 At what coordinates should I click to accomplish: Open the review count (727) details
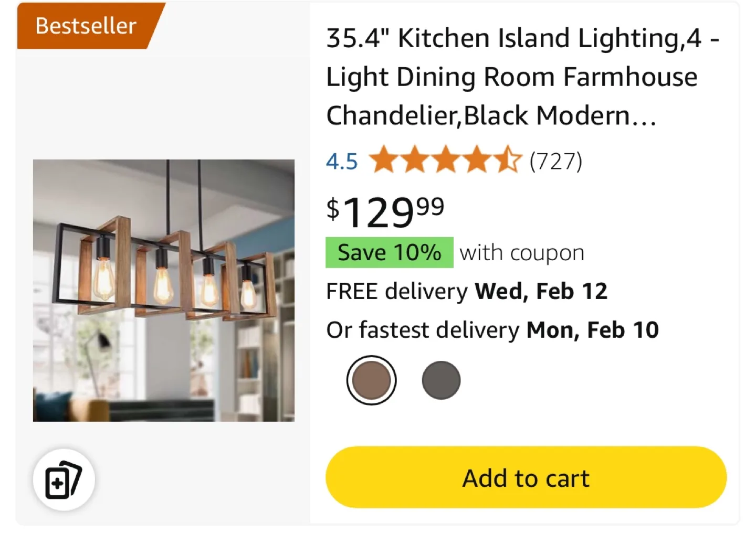(555, 161)
